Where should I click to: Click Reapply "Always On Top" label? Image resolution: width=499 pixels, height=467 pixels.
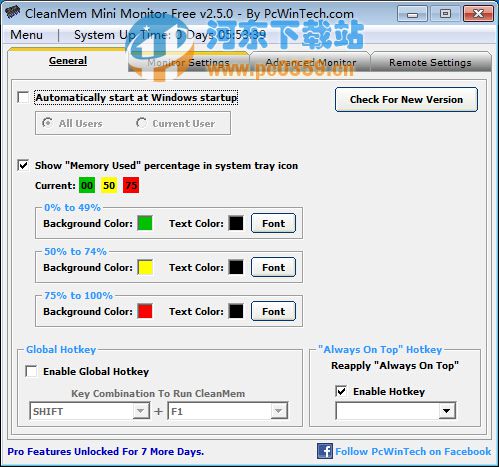(395, 366)
